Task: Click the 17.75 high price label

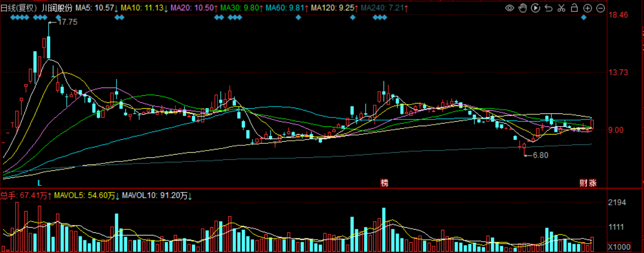Action: tap(67, 22)
